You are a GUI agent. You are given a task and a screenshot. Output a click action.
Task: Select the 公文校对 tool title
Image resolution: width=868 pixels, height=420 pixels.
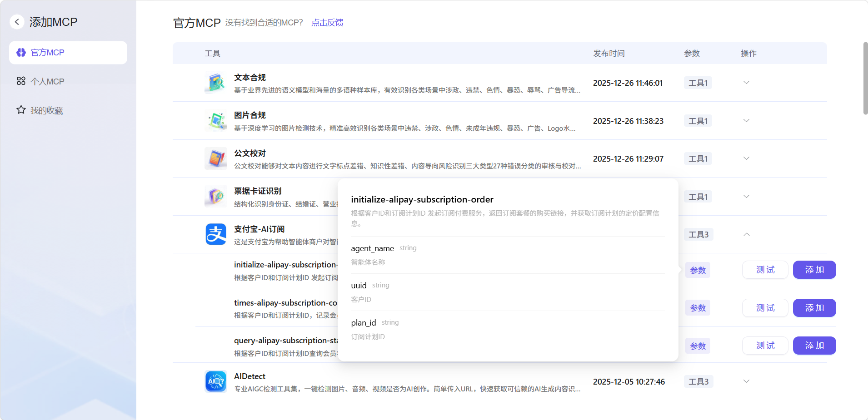[250, 153]
